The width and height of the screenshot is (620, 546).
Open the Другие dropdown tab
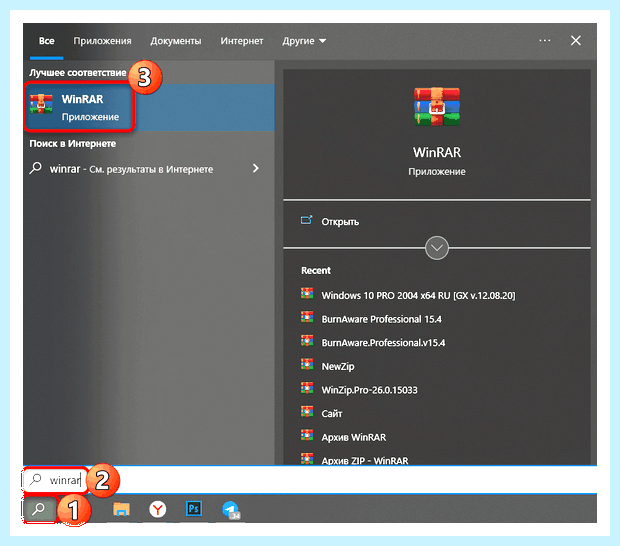pos(304,41)
